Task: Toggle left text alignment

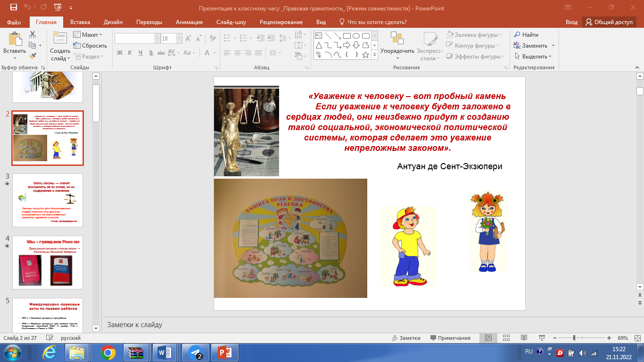Action: pos(227,53)
